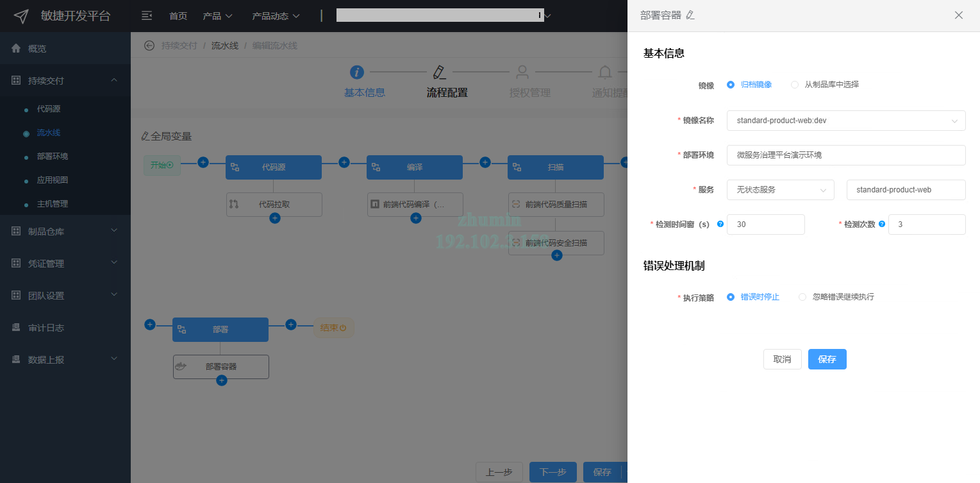
Task: Click plus icon between 编译 and 扫描
Action: (x=485, y=162)
